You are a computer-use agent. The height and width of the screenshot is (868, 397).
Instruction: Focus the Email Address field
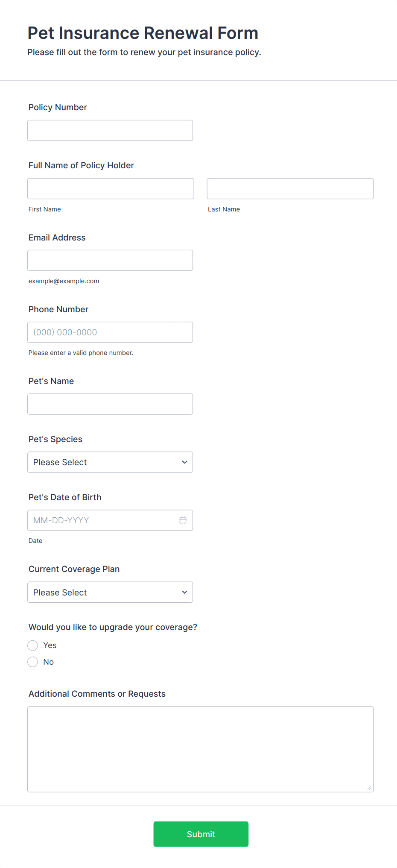(x=110, y=260)
